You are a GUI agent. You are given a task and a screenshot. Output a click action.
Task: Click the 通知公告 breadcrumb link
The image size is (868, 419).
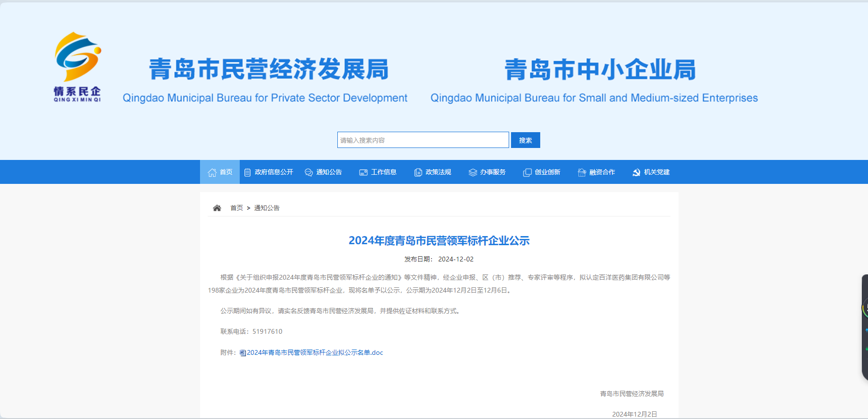click(x=267, y=208)
